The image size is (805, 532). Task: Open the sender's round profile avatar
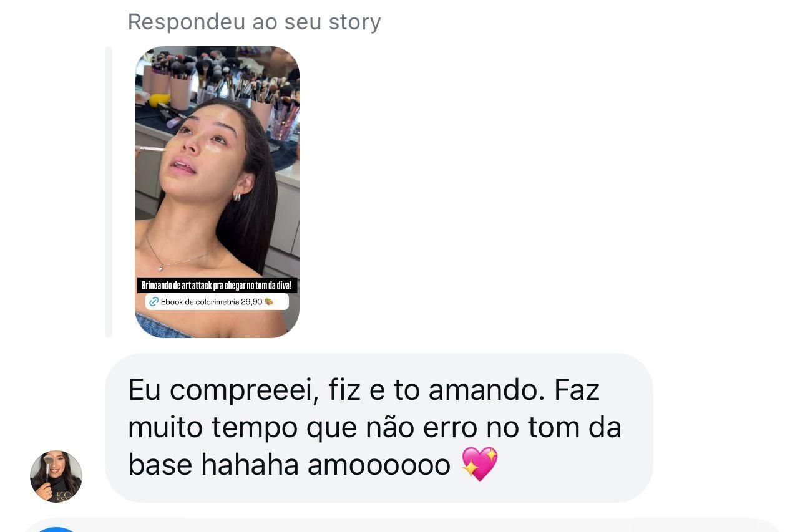56,476
